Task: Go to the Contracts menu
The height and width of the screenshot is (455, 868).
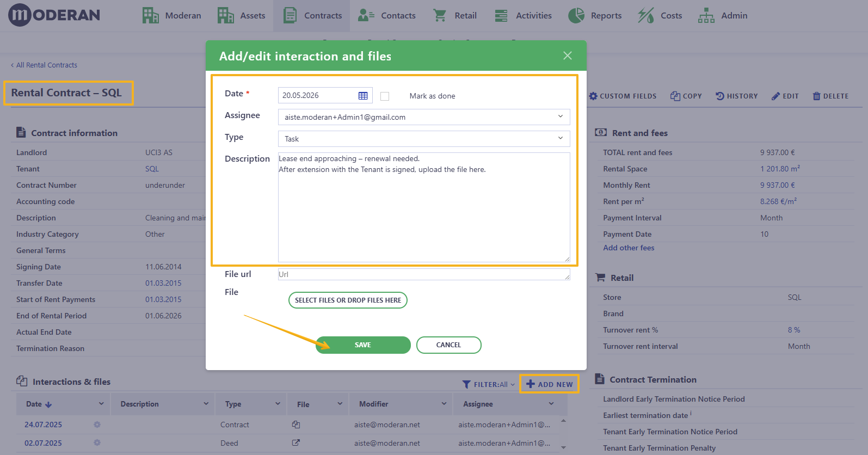Action: point(312,15)
